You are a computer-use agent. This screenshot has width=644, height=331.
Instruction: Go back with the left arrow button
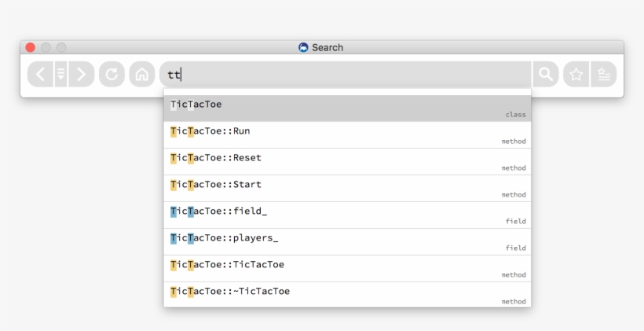click(41, 75)
